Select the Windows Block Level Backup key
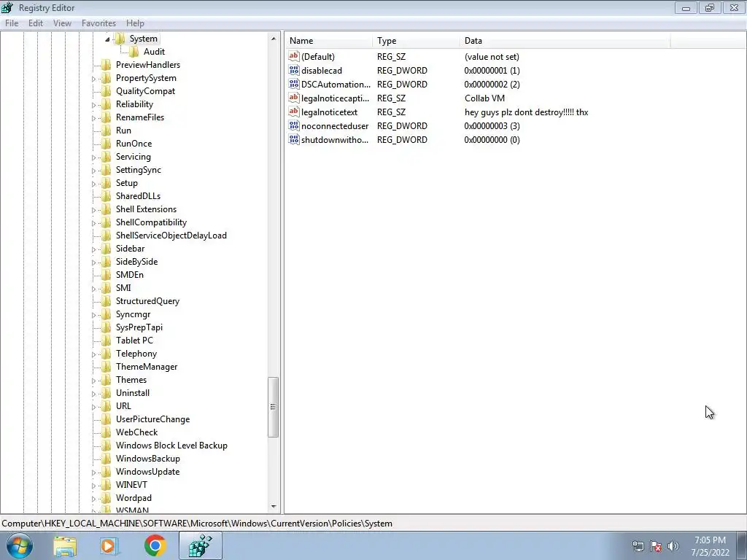 [171, 446]
